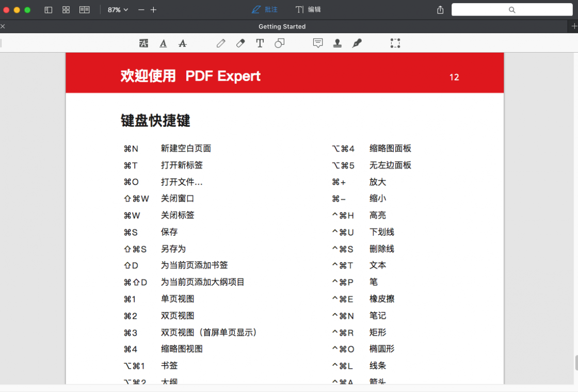Switch to two-page reading view
Screen dimensions: 578x392
(x=85, y=10)
